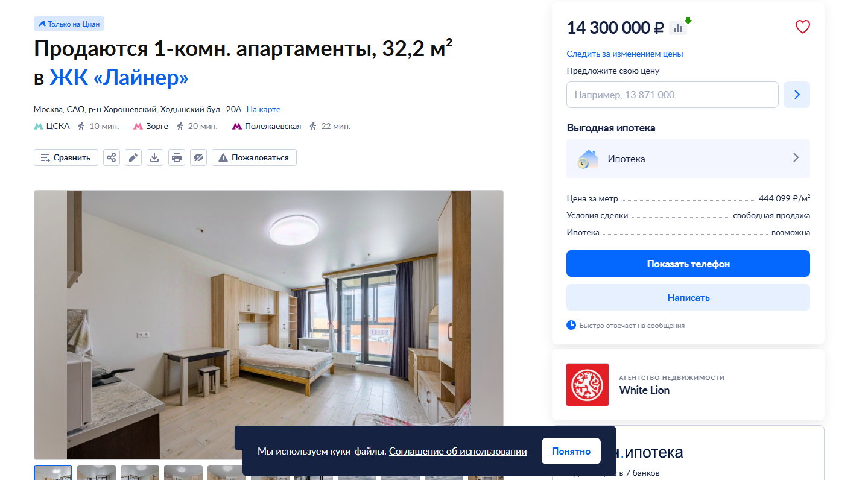Click the offer price input field
Viewport: 868px width, 480px height.
(673, 95)
